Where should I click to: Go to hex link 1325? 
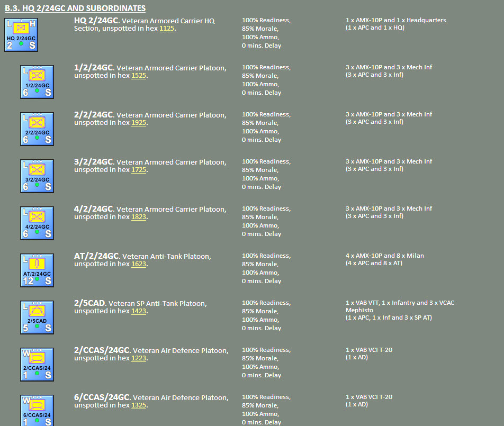coord(139,405)
